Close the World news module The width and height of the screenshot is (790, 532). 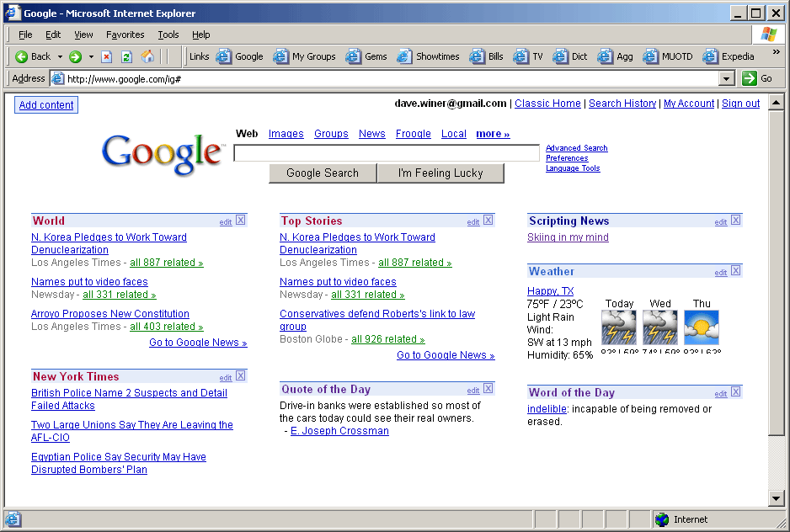click(x=240, y=221)
